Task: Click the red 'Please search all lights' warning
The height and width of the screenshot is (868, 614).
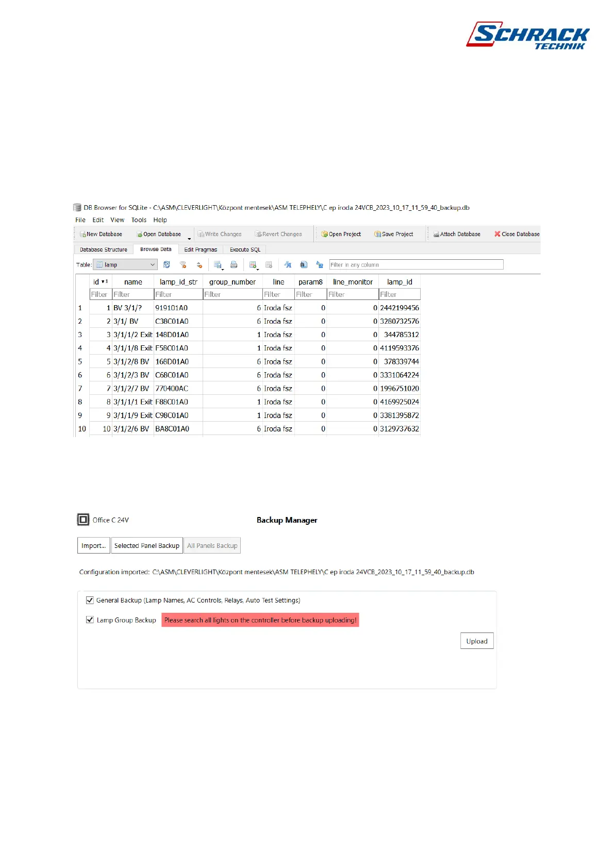Action: [x=260, y=620]
